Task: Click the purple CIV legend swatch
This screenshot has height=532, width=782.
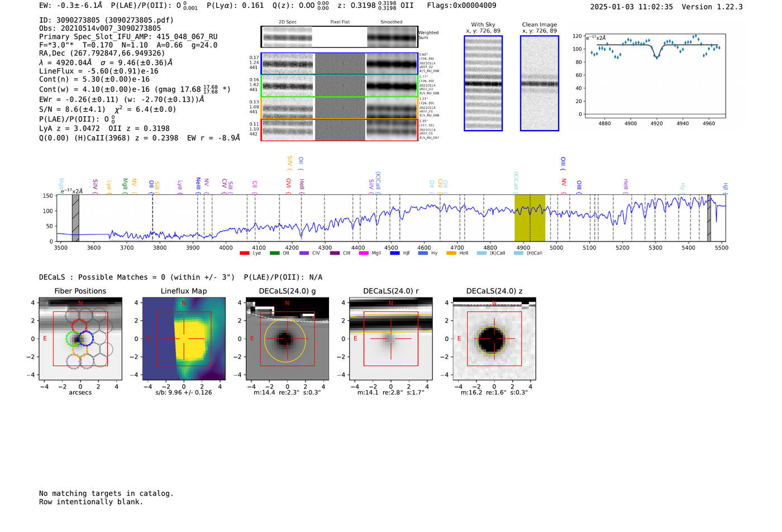Action: 304,253
